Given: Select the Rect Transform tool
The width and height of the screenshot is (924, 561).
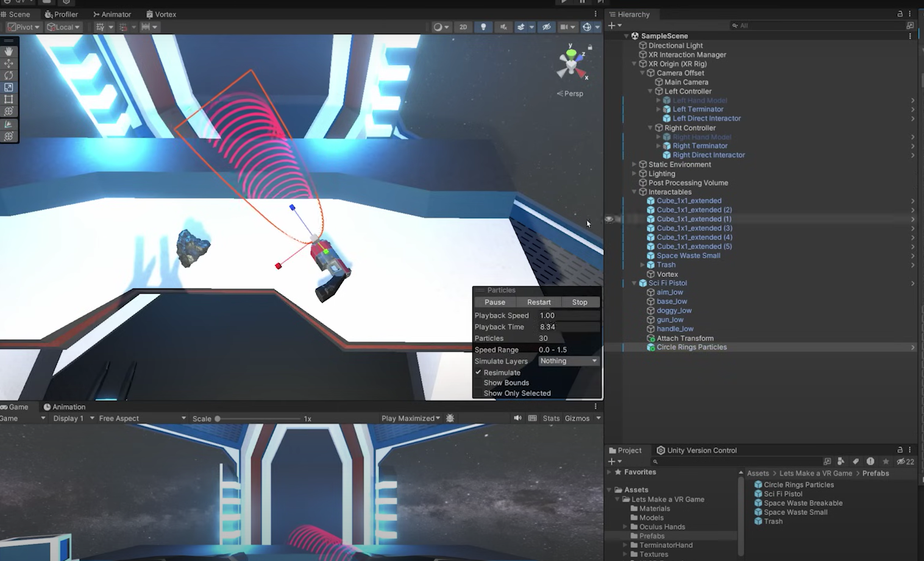Looking at the screenshot, I should pyautogui.click(x=9, y=99).
